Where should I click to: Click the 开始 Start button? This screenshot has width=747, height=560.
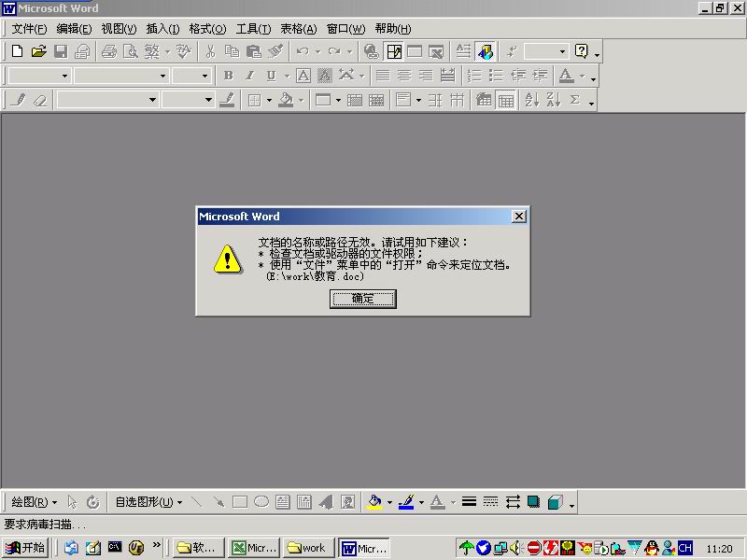(x=25, y=548)
